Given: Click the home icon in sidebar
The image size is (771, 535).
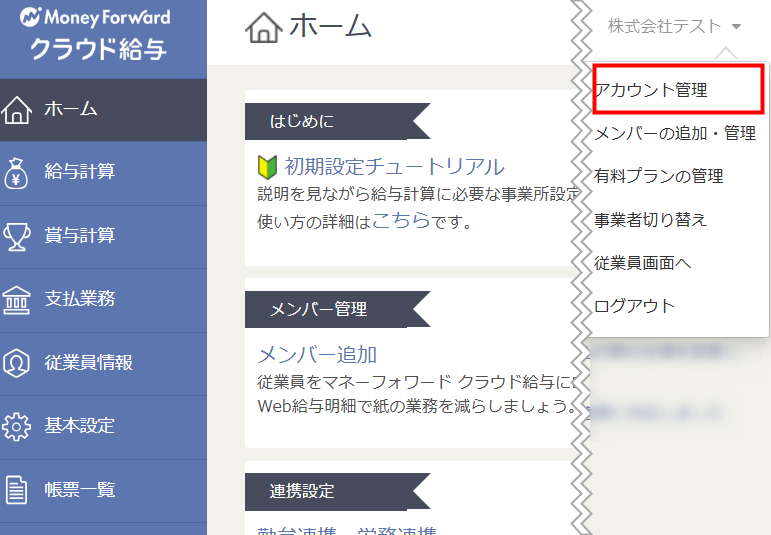Looking at the screenshot, I should 19,110.
